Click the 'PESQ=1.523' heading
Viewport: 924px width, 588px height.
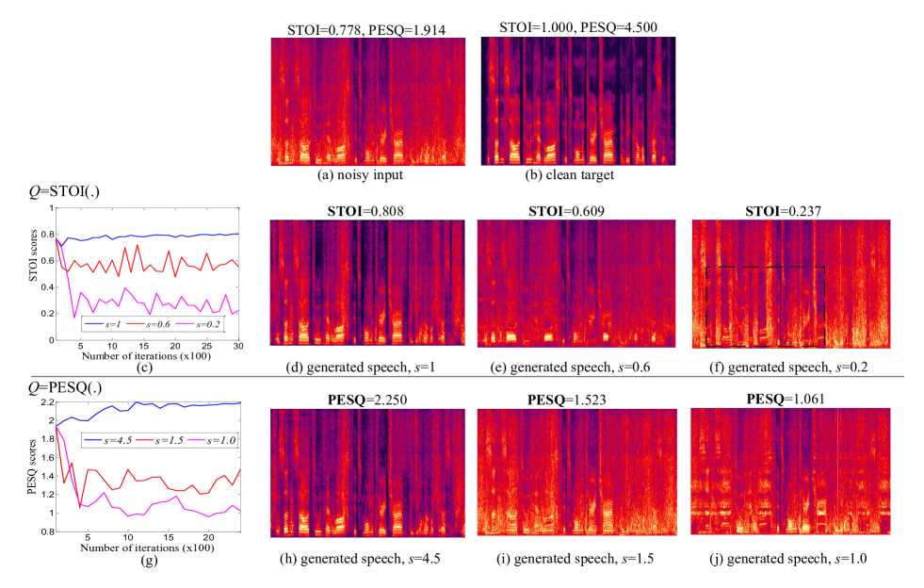[x=567, y=400]
